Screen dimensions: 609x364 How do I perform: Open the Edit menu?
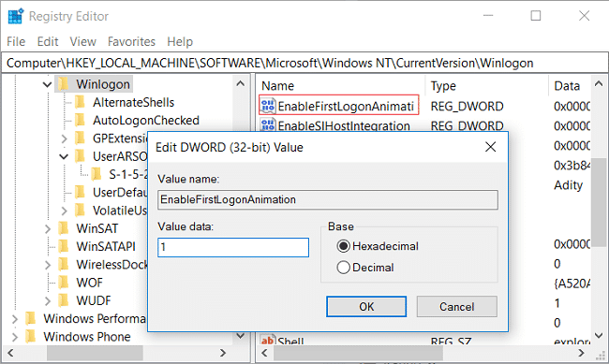[x=48, y=41]
